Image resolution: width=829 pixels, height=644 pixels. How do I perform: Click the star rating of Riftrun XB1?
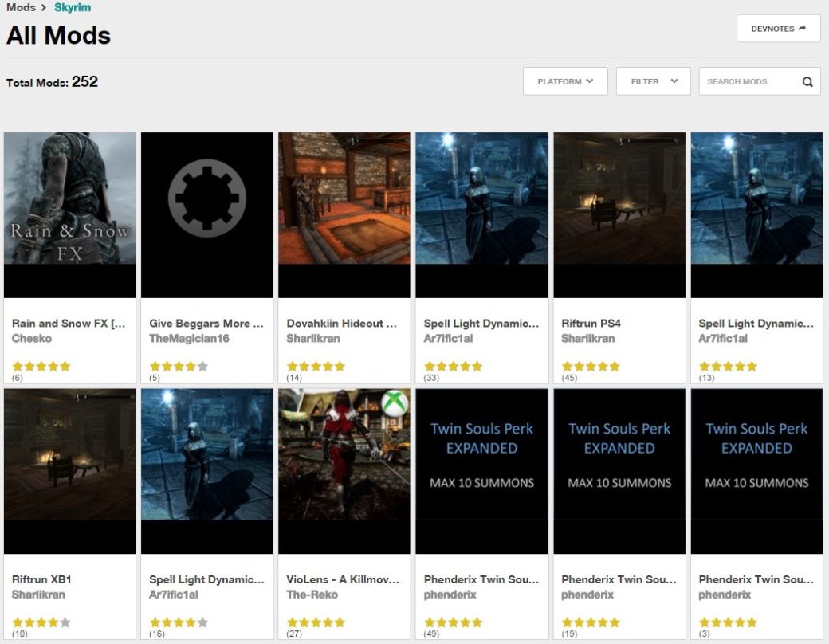41,622
